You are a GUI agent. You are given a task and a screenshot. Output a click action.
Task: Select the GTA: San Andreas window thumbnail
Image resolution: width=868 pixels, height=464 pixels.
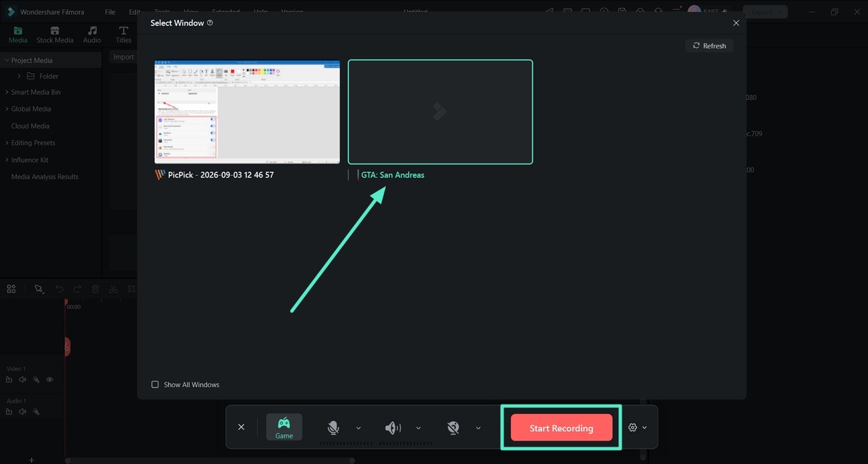[x=440, y=111]
